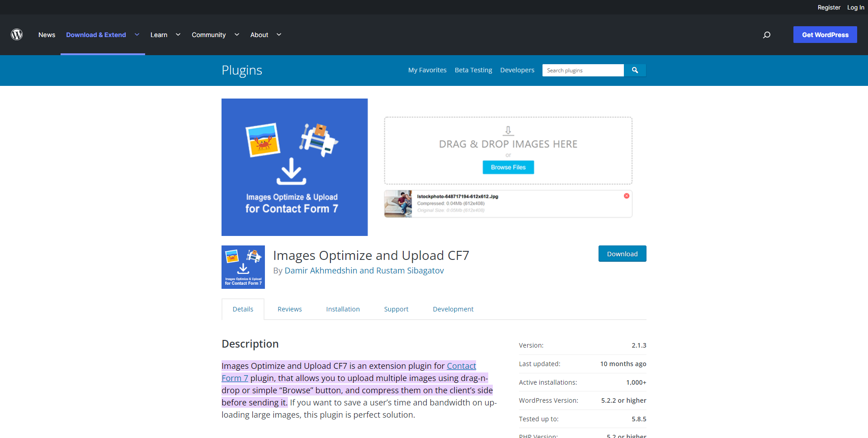Viewport: 868px width, 438px height.
Task: Open the Development tab
Action: click(453, 309)
